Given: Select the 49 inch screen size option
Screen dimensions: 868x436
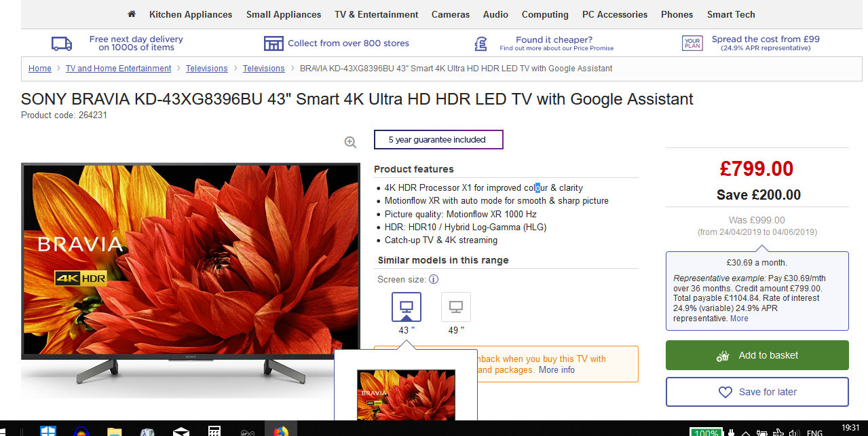Looking at the screenshot, I should pos(456,307).
